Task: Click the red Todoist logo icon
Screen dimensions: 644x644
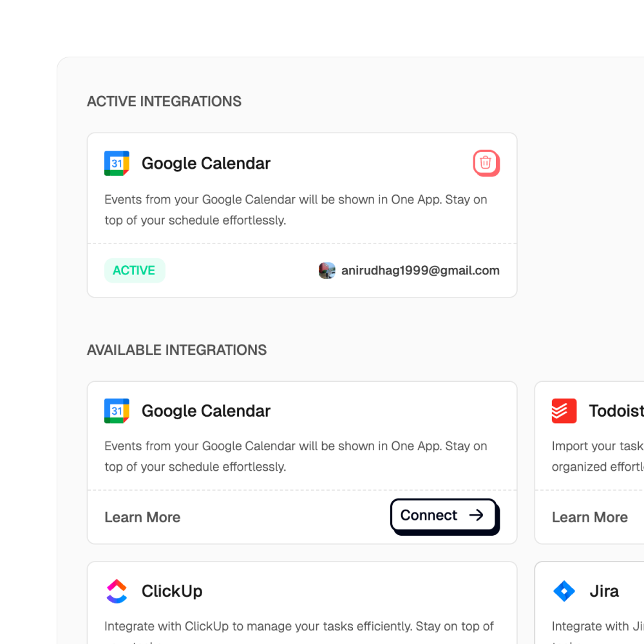Action: (x=564, y=411)
